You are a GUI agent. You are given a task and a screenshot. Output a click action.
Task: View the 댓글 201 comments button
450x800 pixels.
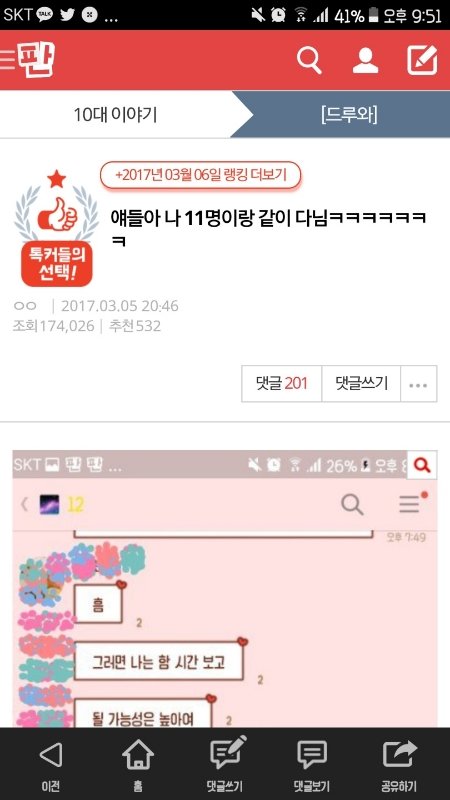(282, 383)
